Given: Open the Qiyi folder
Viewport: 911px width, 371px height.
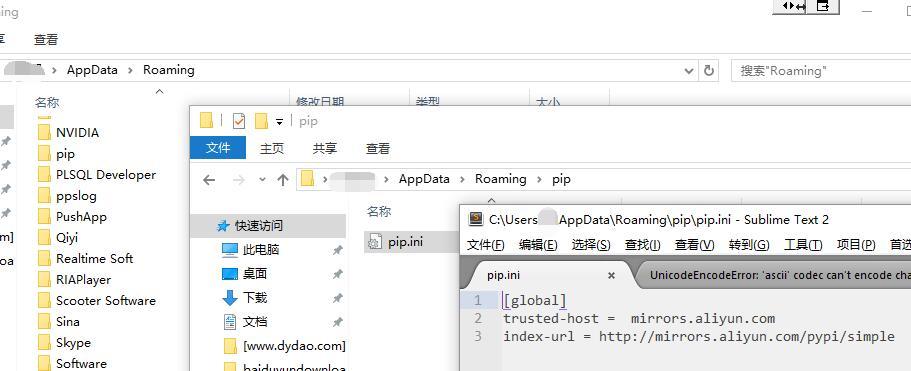Looking at the screenshot, I should click(x=58, y=237).
